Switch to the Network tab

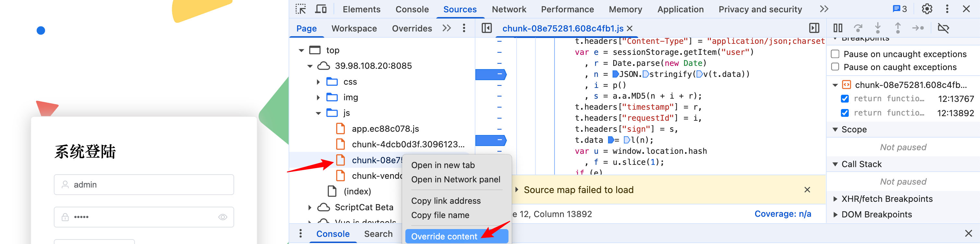[508, 9]
